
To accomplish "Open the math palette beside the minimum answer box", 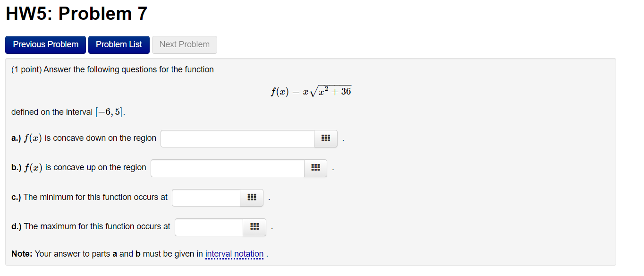I will click(251, 198).
